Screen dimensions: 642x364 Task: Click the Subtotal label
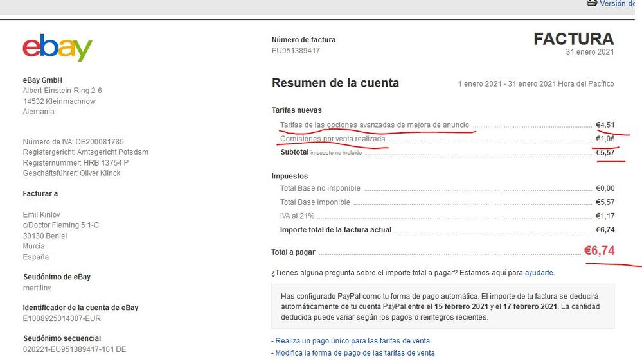click(294, 152)
